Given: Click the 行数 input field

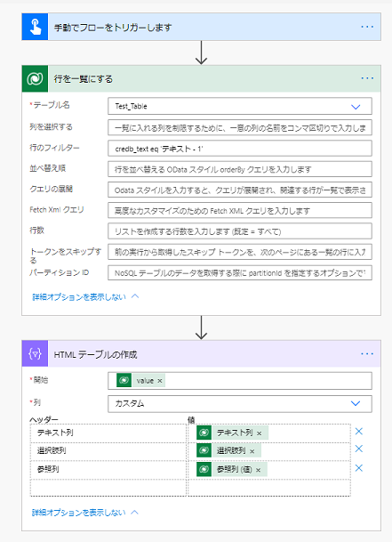Looking at the screenshot, I should coord(240,231).
